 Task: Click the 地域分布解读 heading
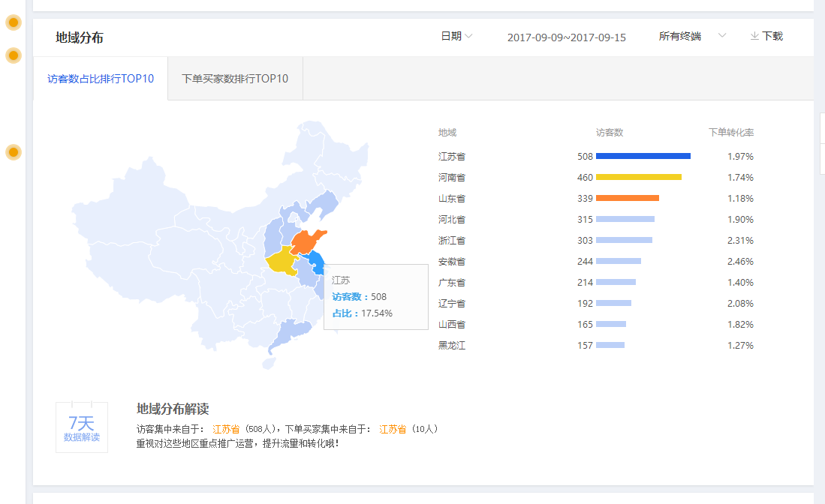pos(173,409)
